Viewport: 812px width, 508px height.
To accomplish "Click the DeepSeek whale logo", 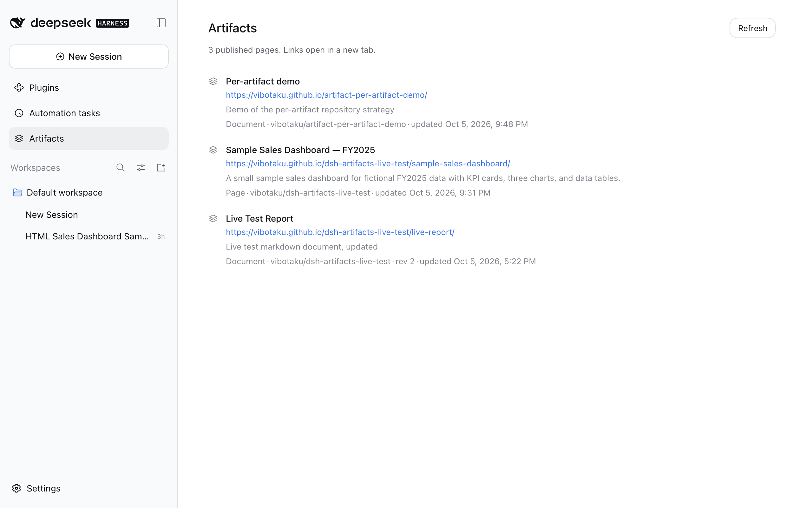I will coord(18,23).
